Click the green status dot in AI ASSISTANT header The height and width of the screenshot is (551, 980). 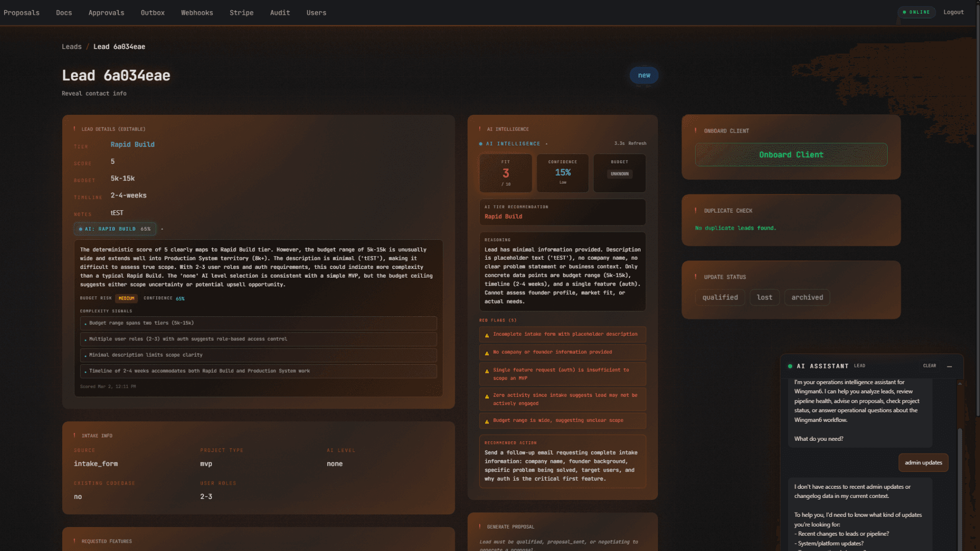(x=790, y=366)
